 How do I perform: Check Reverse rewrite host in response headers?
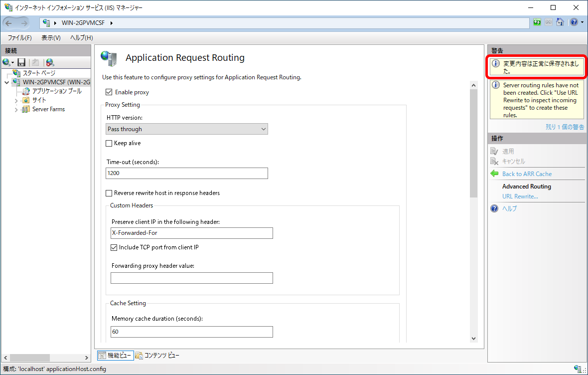click(109, 193)
